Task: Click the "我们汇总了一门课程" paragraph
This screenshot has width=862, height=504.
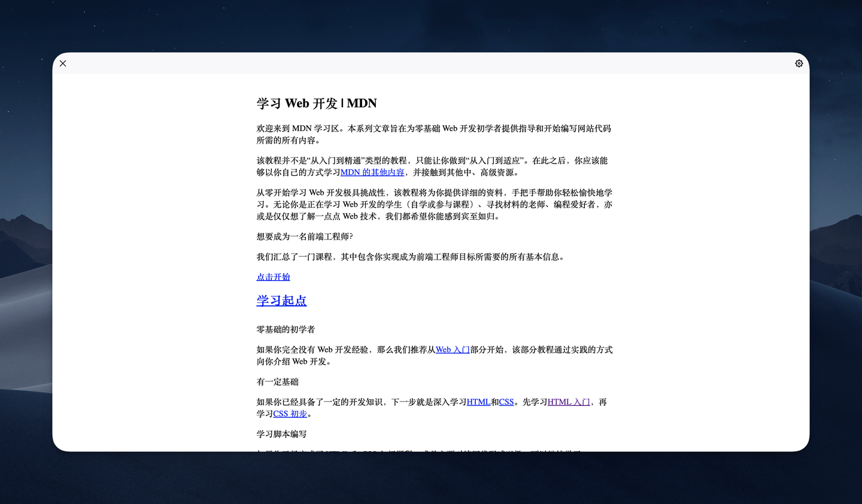Action: 411,256
